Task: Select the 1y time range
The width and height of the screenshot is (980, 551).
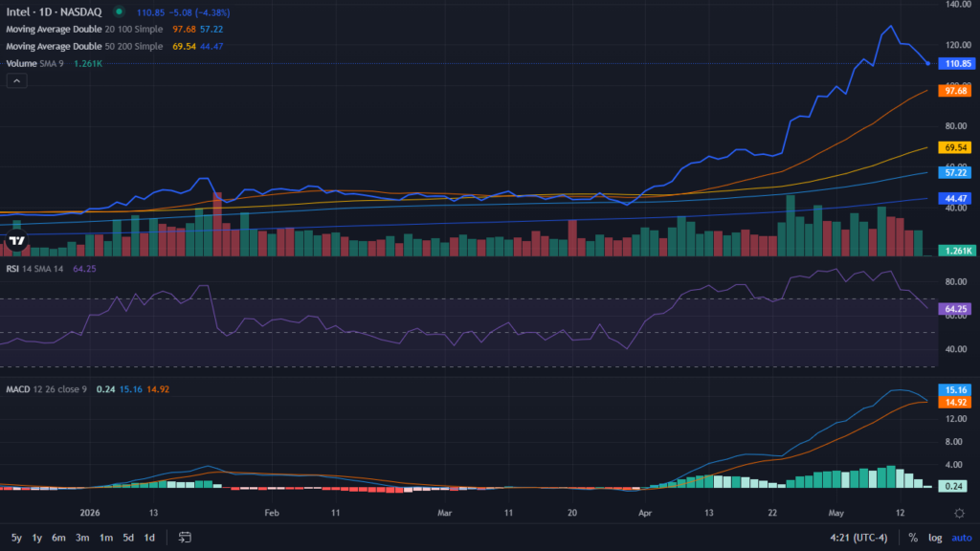Action: tap(37, 538)
